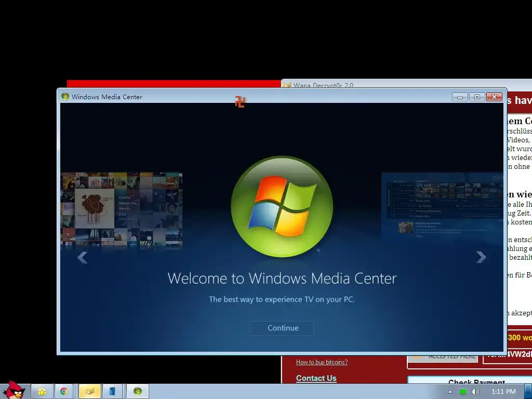The height and width of the screenshot is (399, 532).
Task: Open 'Contact Us' link in Wana Decrypt0r
Action: pos(316,378)
